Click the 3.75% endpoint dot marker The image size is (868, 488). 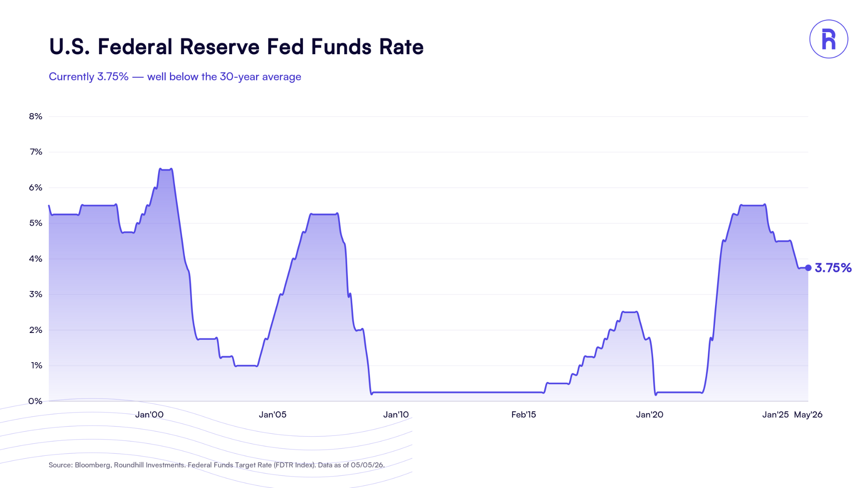click(x=808, y=268)
